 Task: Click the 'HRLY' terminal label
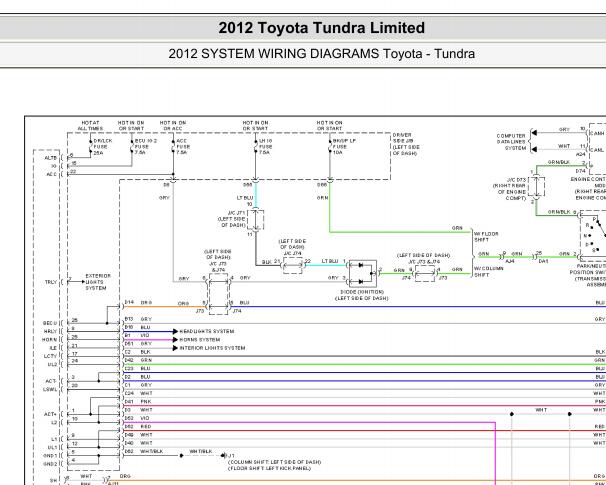tap(50, 332)
